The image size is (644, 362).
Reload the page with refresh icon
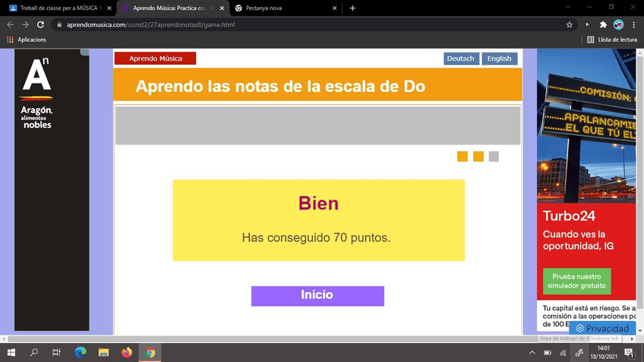pos(40,24)
